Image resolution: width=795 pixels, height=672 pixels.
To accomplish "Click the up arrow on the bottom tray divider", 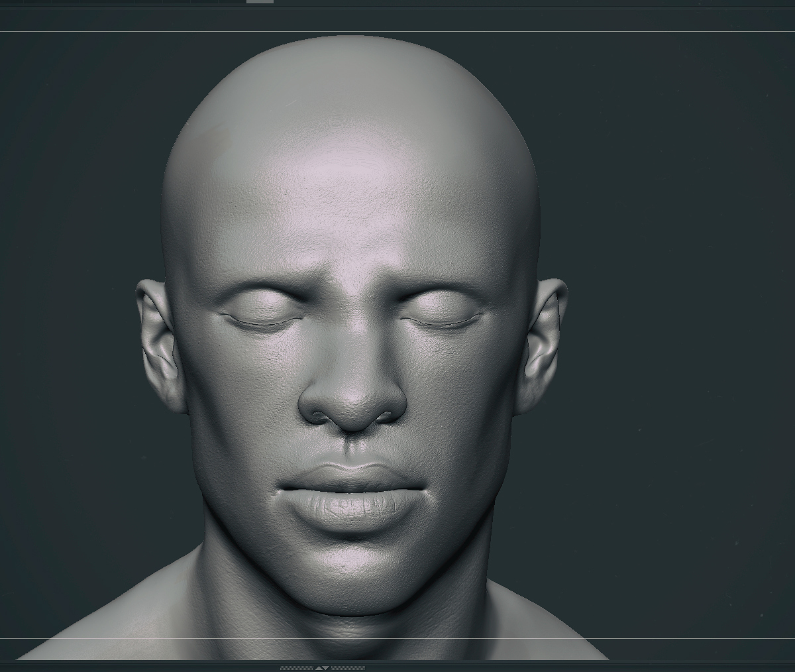I will [x=319, y=668].
